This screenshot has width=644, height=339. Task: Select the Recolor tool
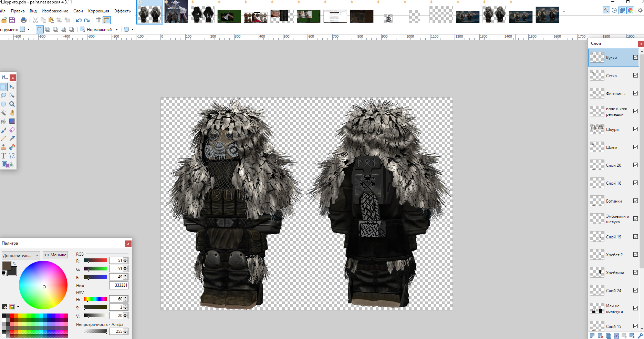click(x=12, y=147)
